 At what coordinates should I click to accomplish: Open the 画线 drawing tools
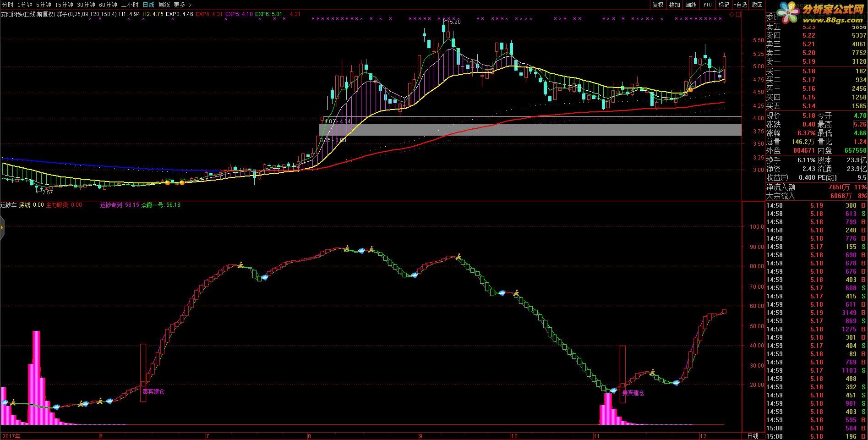point(691,5)
